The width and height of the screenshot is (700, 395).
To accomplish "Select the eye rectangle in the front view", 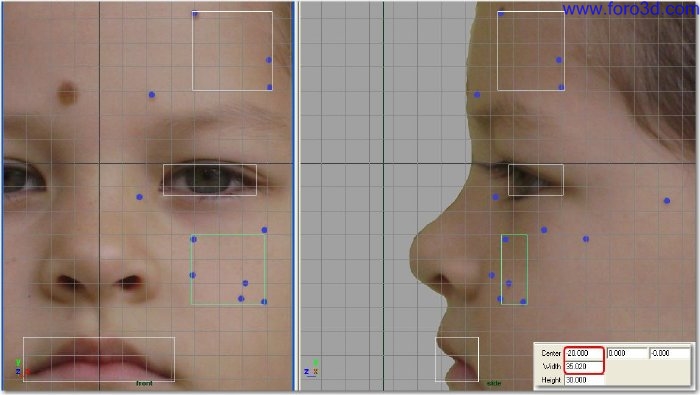I will pos(210,180).
